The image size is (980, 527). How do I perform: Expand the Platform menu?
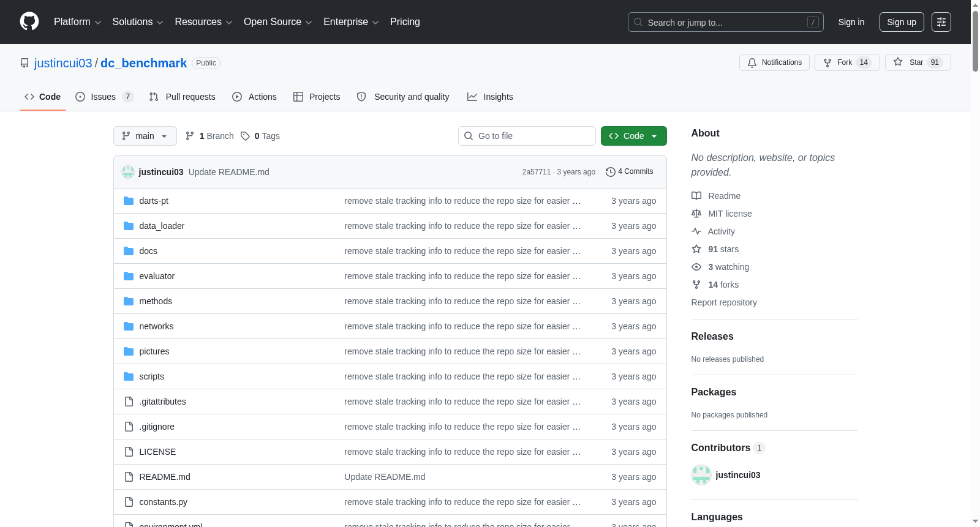tap(77, 22)
